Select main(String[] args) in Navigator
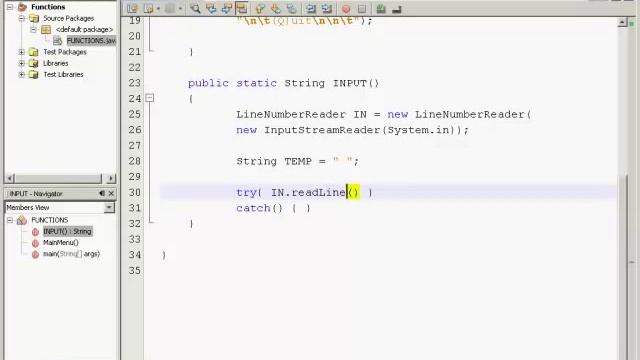 (71, 254)
